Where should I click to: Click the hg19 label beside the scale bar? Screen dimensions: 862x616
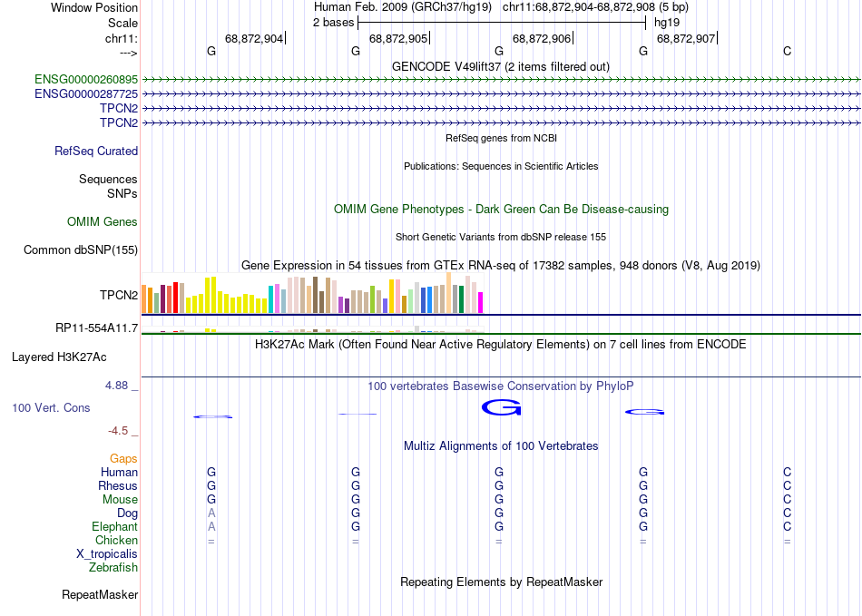(x=667, y=23)
